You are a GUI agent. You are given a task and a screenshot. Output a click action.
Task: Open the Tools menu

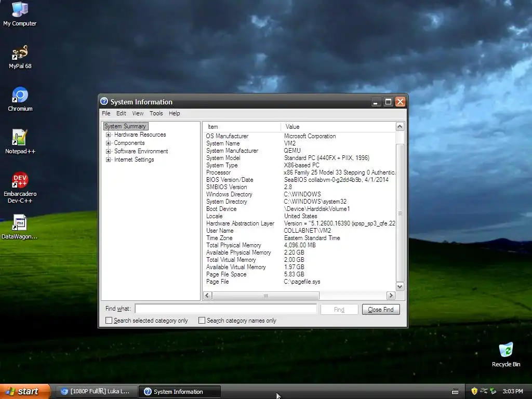(x=156, y=113)
